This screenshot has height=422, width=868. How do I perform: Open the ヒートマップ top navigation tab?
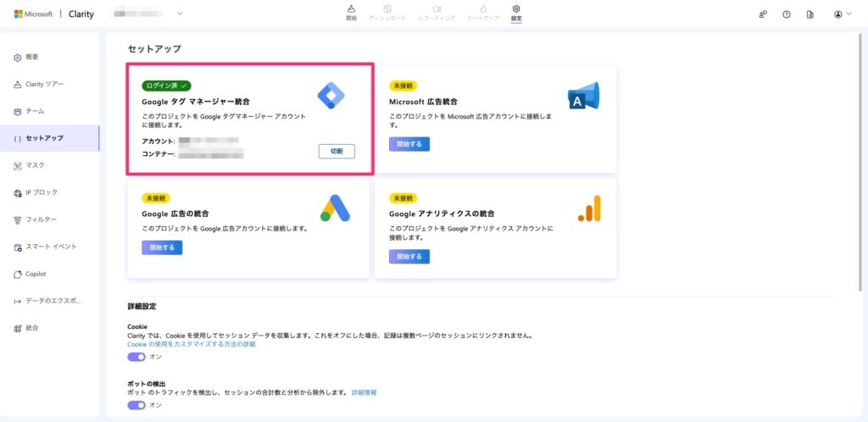tap(483, 12)
